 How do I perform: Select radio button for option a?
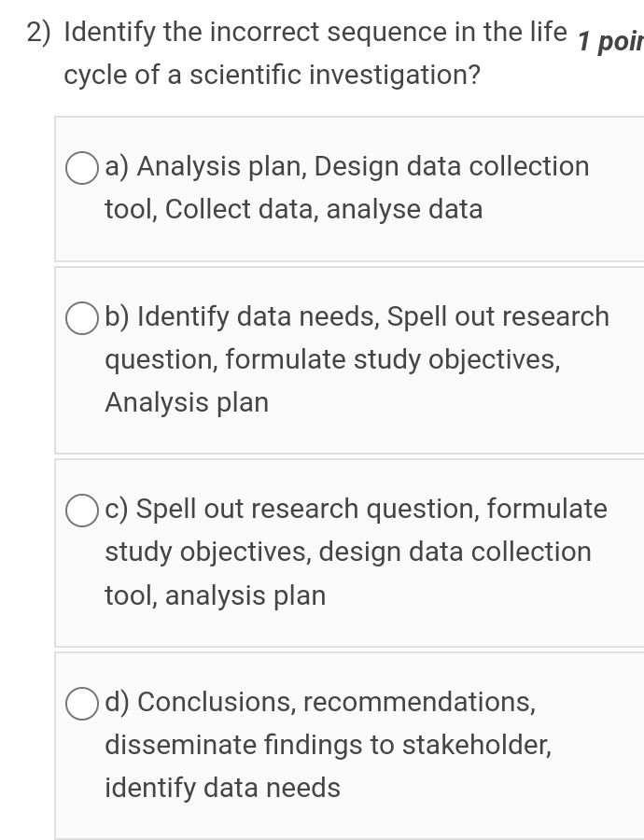click(81, 168)
